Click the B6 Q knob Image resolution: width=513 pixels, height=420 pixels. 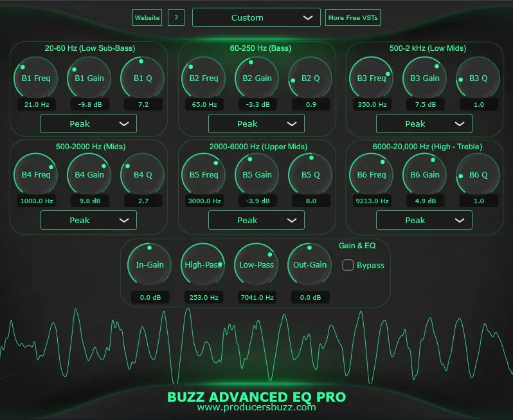[x=478, y=174]
